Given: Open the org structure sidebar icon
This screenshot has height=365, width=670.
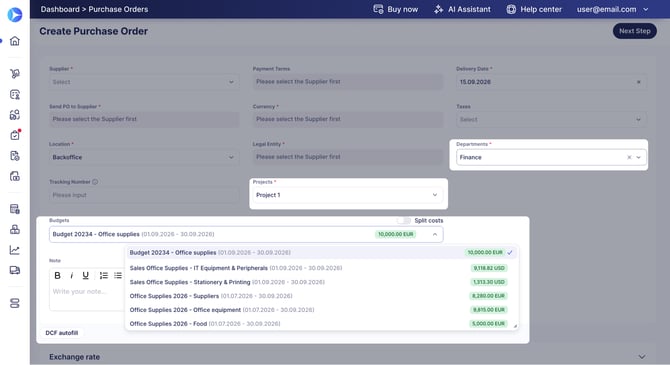Looking at the screenshot, I should point(15,230).
